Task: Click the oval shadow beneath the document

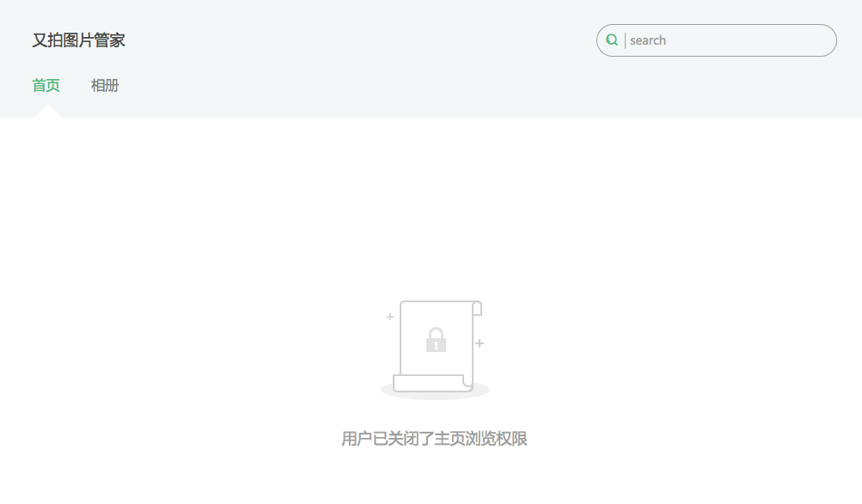Action: [435, 392]
